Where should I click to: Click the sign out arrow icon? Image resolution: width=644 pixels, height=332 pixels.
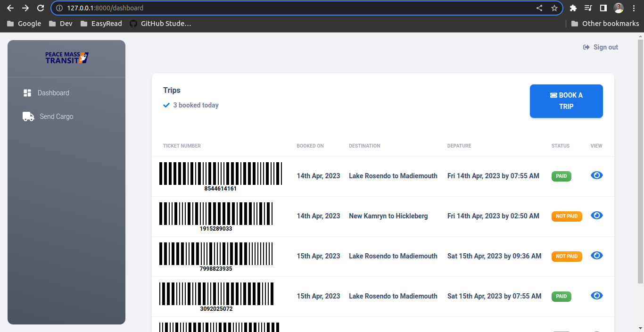coord(586,47)
